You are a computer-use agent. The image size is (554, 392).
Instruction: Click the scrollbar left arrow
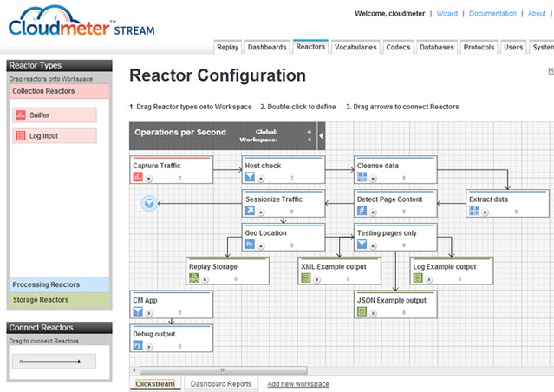tap(134, 370)
